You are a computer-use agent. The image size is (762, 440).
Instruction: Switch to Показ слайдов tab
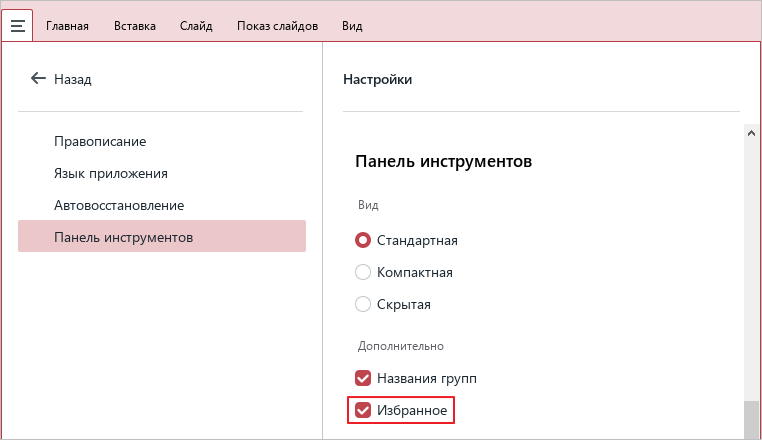(x=277, y=26)
